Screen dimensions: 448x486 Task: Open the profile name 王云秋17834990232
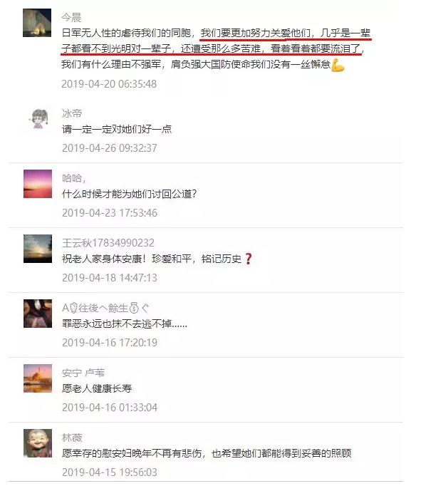(x=108, y=243)
